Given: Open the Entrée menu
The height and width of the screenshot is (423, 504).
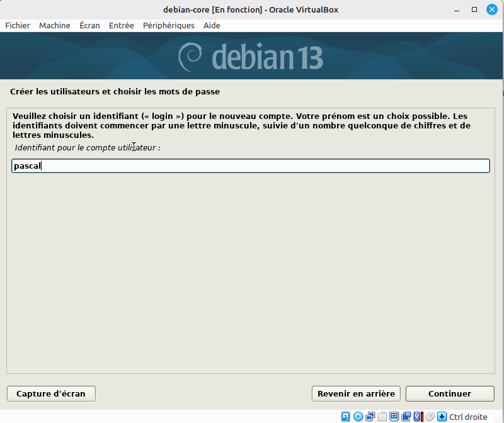Looking at the screenshot, I should point(121,25).
